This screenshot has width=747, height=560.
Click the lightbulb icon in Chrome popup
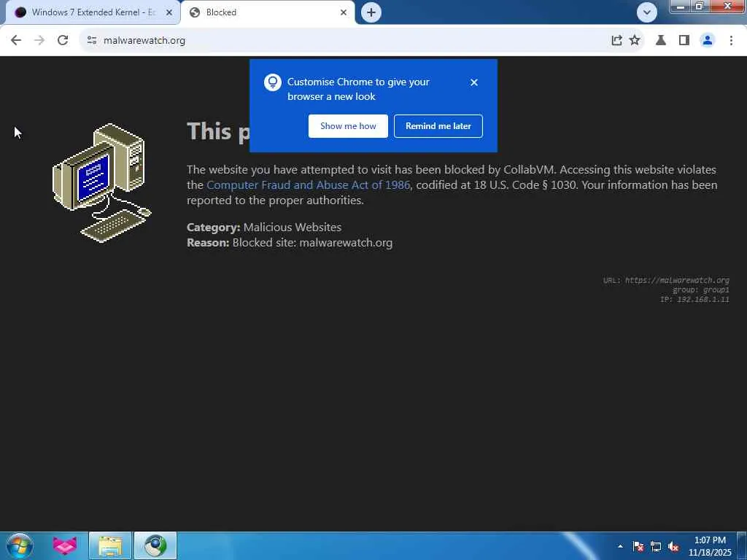tap(273, 82)
